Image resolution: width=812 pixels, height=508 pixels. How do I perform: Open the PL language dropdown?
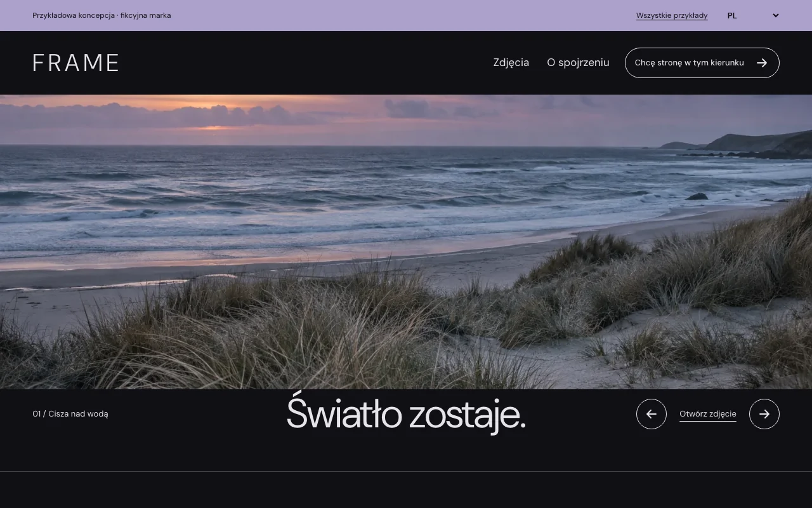point(753,15)
